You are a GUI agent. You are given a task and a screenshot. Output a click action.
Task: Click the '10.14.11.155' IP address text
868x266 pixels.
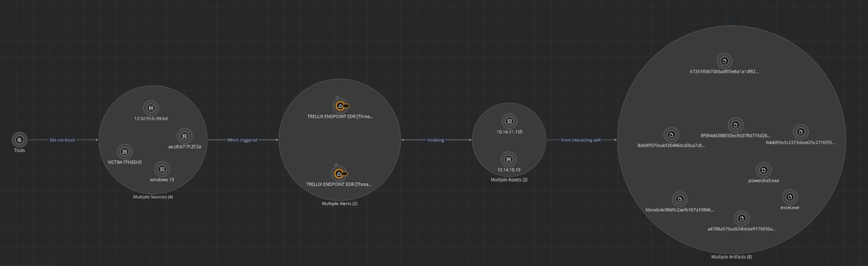point(509,132)
